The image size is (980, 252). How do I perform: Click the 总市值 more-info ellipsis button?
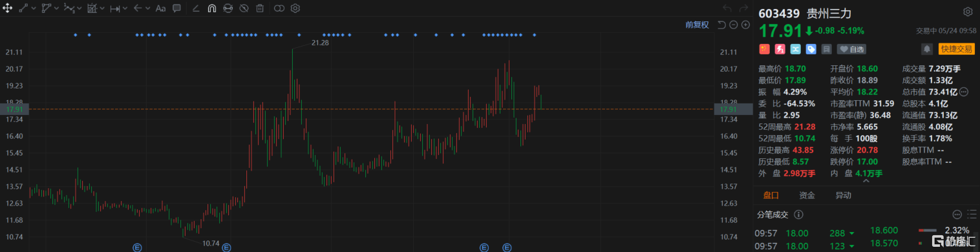964,92
